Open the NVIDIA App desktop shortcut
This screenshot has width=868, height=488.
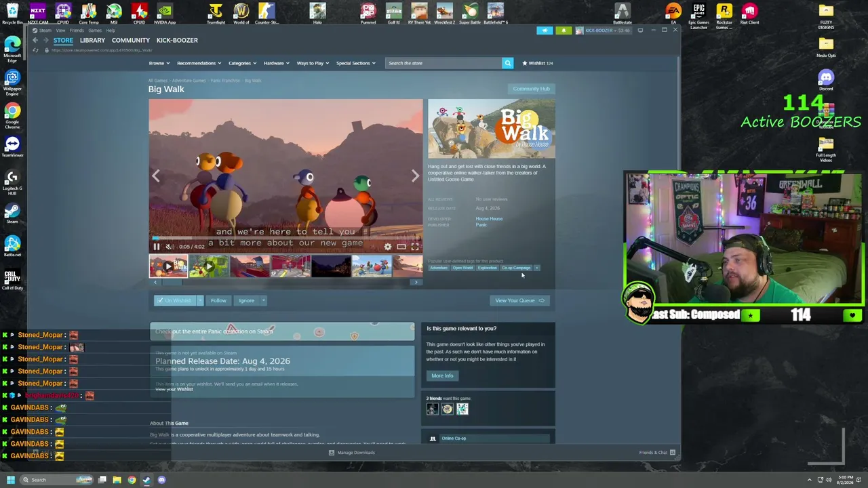pyautogui.click(x=164, y=14)
